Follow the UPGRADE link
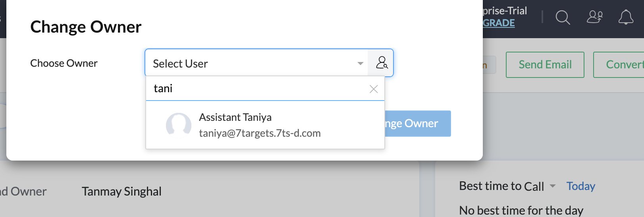The width and height of the screenshot is (644, 217). [x=499, y=23]
